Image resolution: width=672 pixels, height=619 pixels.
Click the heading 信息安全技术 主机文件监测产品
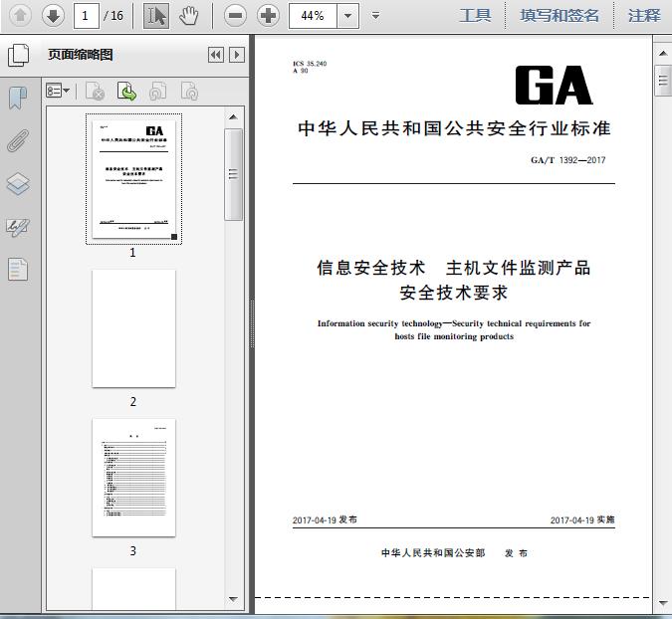tap(454, 268)
